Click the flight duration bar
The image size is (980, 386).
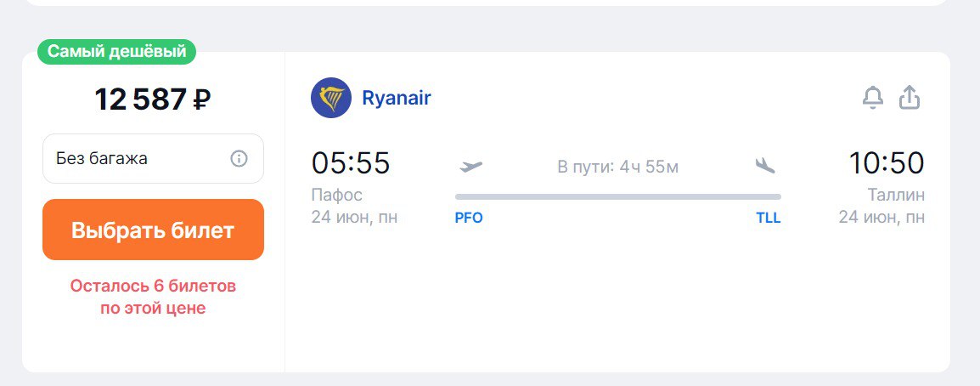618,197
